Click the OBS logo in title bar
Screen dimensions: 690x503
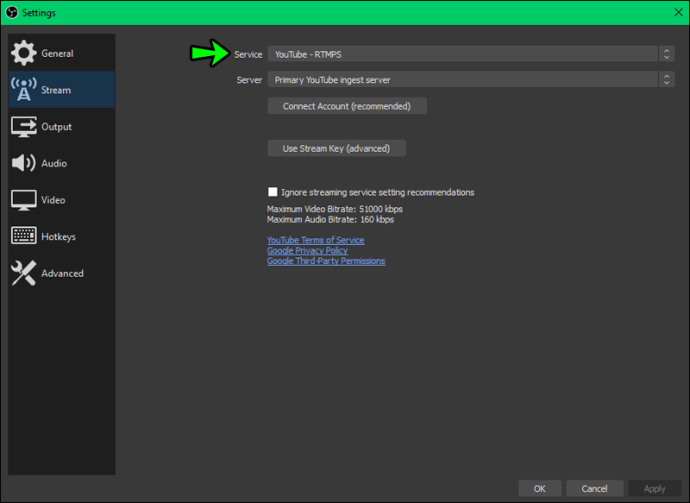[x=12, y=12]
